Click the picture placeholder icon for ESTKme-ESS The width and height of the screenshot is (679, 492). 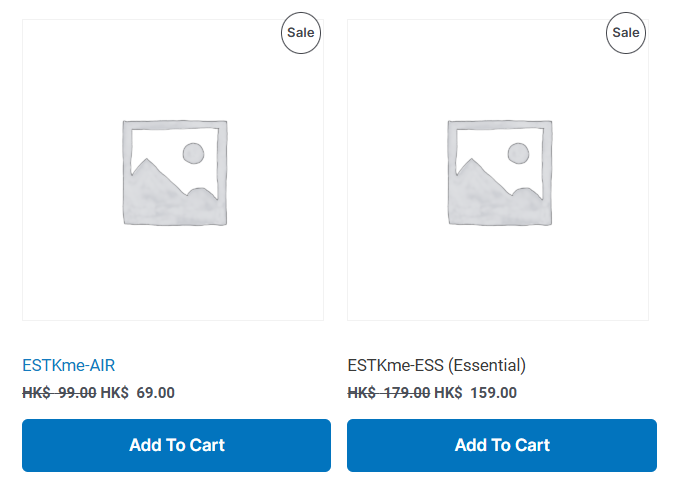pos(500,172)
